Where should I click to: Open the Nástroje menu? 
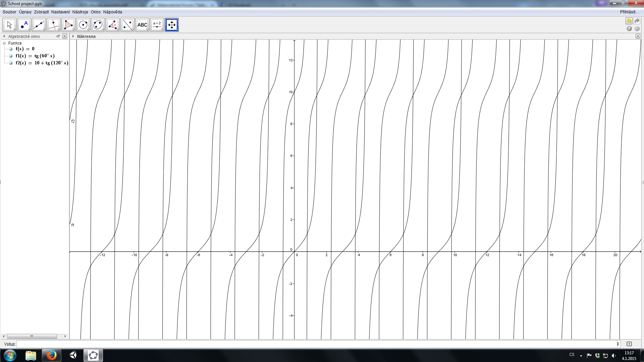point(80,12)
